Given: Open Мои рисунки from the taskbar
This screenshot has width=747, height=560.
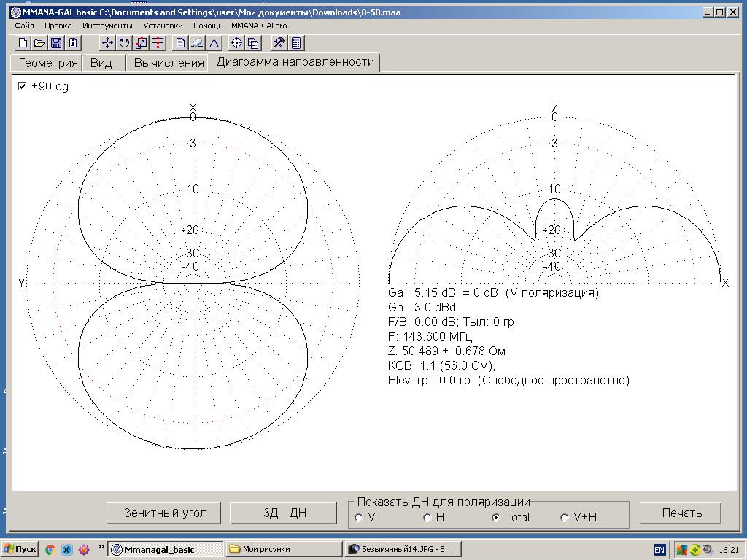Looking at the screenshot, I should point(284,549).
